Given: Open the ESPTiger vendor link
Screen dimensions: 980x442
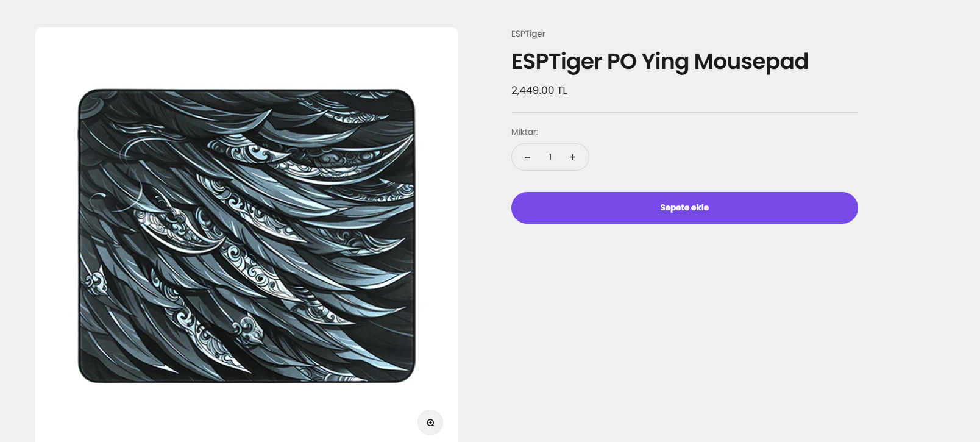Looking at the screenshot, I should 528,34.
